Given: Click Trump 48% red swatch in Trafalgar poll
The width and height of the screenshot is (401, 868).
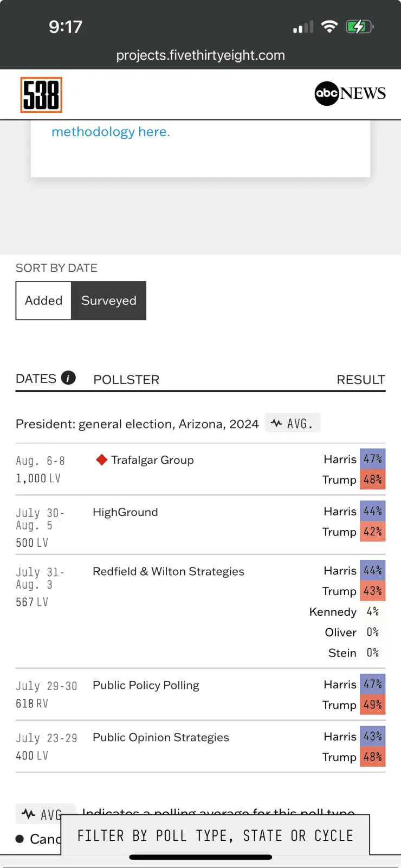Looking at the screenshot, I should 372,480.
